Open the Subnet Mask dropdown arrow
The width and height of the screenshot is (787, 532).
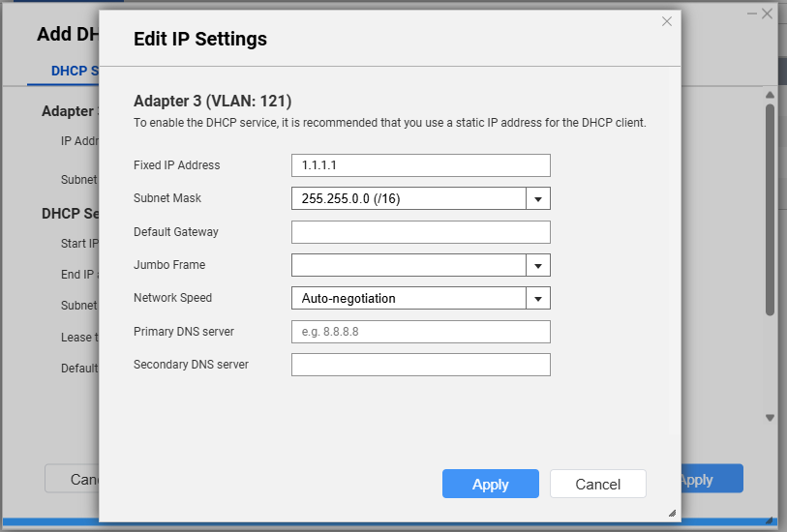538,199
